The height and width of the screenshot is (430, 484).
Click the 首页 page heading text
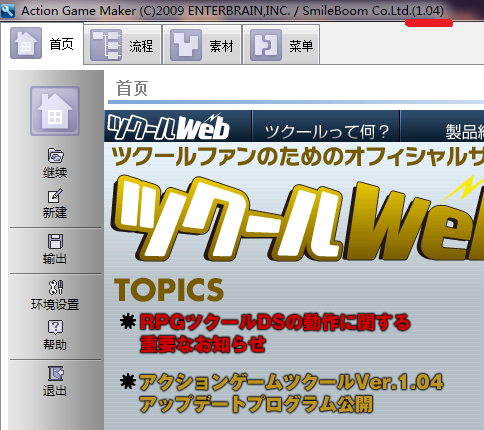[x=132, y=88]
